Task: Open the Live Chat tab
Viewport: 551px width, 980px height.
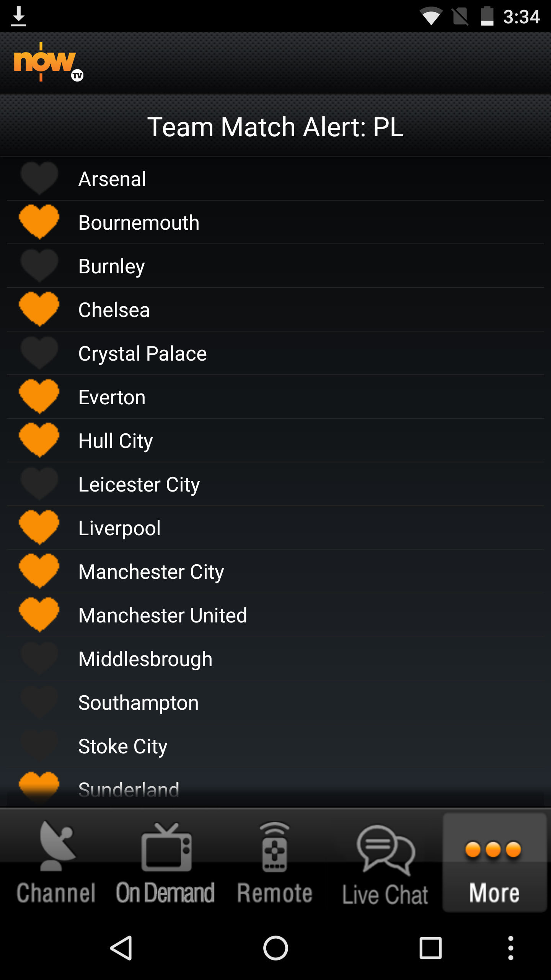Action: (x=385, y=863)
